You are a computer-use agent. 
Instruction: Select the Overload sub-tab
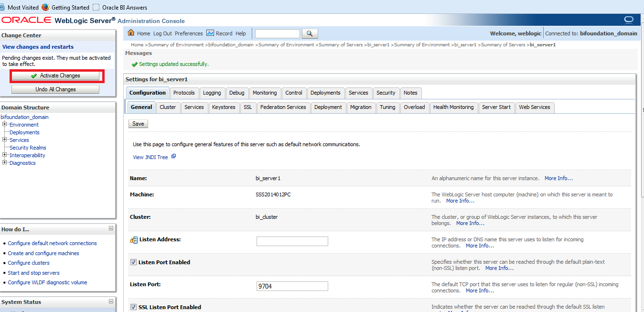click(414, 107)
